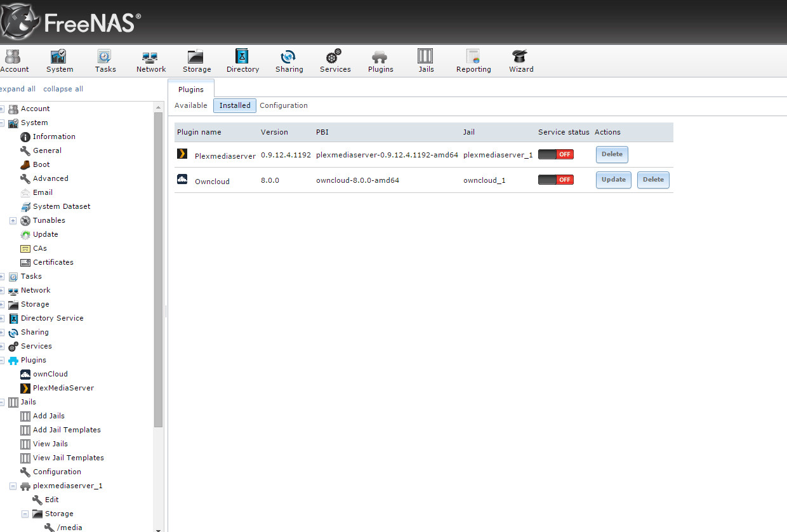Update the Owncloud plugin
Viewport: 787px width, 532px height.
pos(614,180)
